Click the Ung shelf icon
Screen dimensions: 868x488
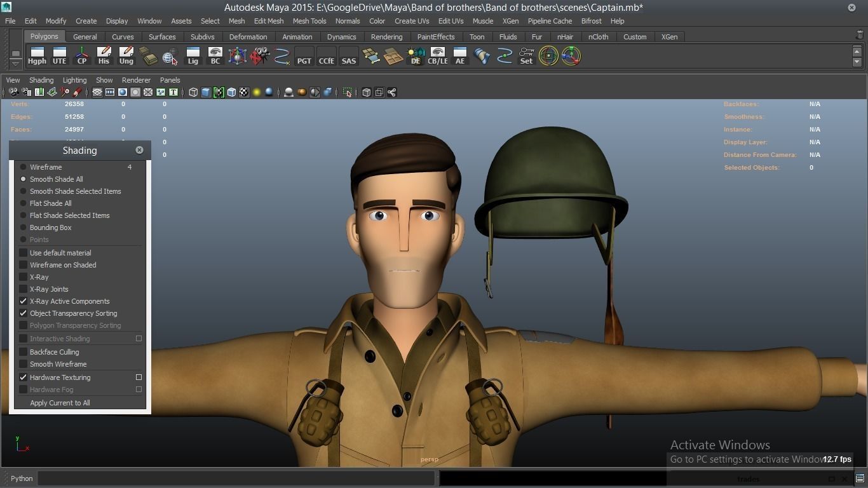tap(126, 56)
